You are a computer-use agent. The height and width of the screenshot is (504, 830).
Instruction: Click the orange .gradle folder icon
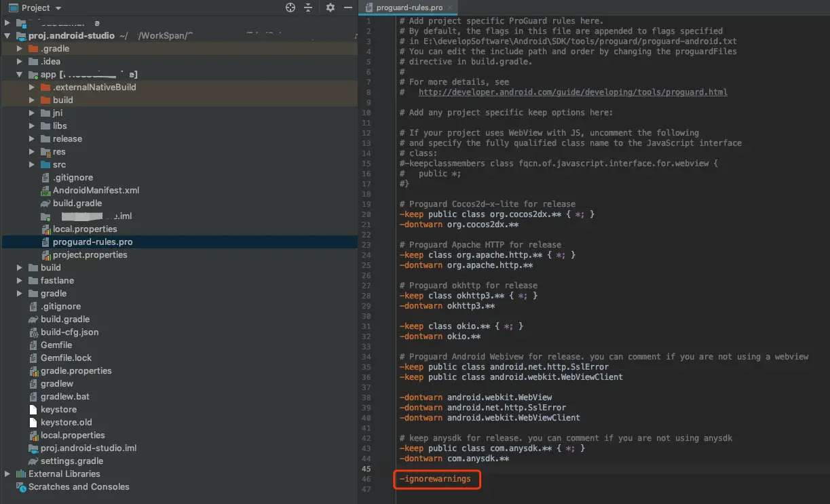click(x=33, y=48)
